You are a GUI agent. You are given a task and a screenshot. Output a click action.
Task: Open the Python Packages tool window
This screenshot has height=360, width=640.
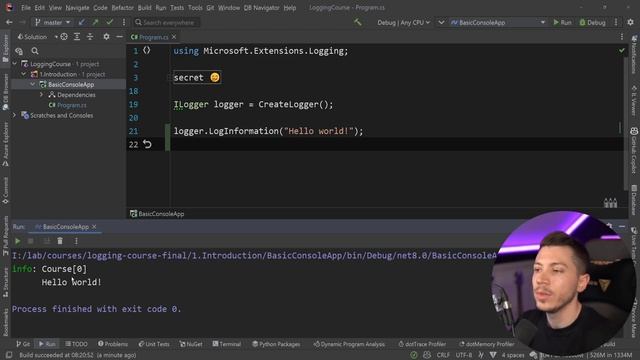coord(276,344)
